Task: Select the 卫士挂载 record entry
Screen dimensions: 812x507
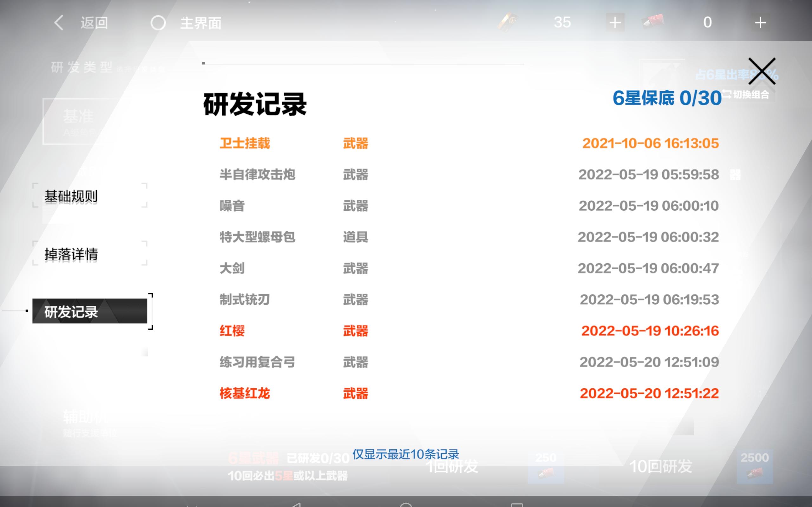Action: coord(245,144)
